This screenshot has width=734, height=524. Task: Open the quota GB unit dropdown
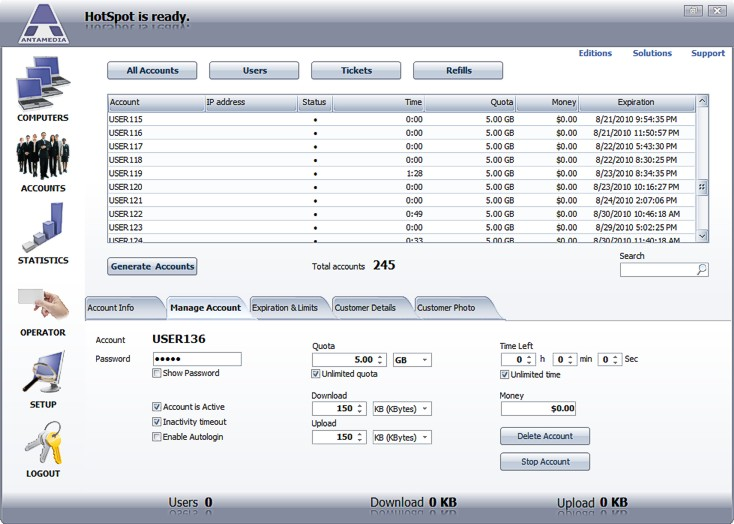click(412, 360)
